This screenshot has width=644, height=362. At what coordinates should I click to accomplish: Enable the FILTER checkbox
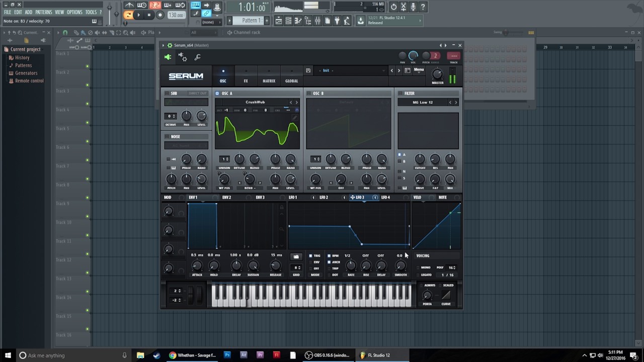point(400,94)
